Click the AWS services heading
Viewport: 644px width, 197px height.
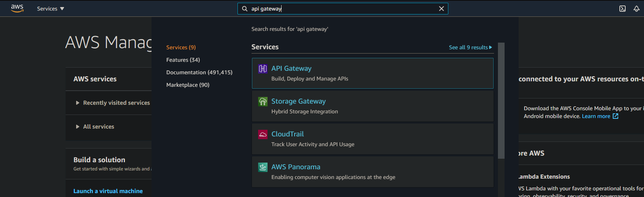tap(95, 79)
